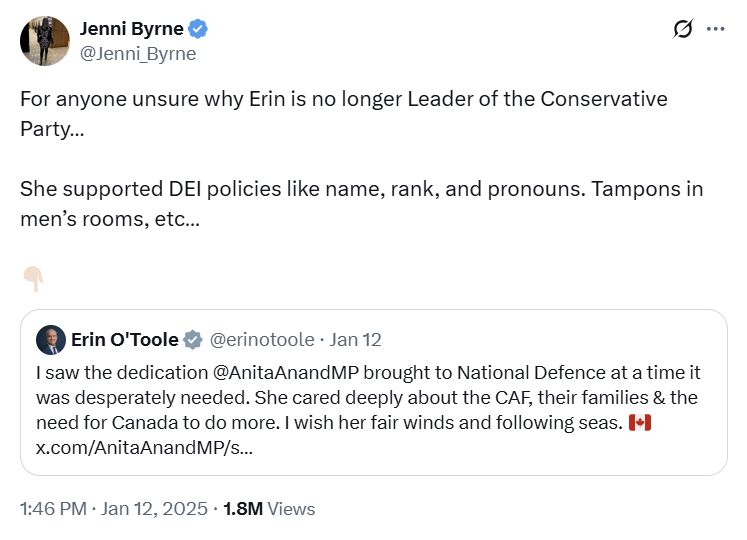Image resolution: width=747 pixels, height=540 pixels.
Task: Click the @Jenni_Byrne handle
Action: point(137,54)
